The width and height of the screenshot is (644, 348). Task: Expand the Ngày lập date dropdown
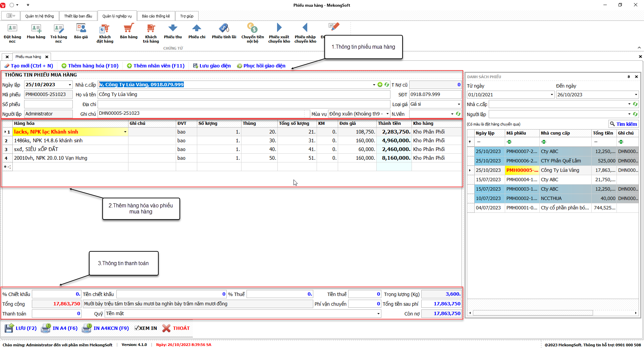[70, 85]
